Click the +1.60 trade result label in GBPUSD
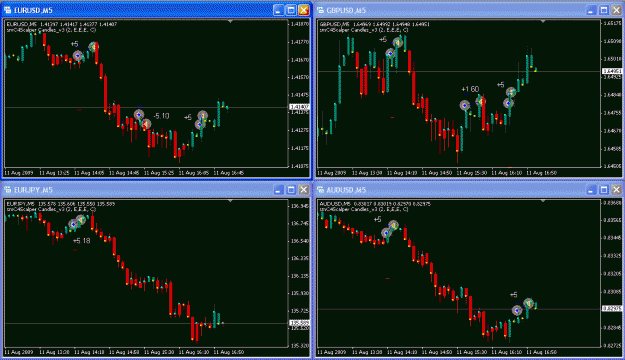 coord(470,89)
